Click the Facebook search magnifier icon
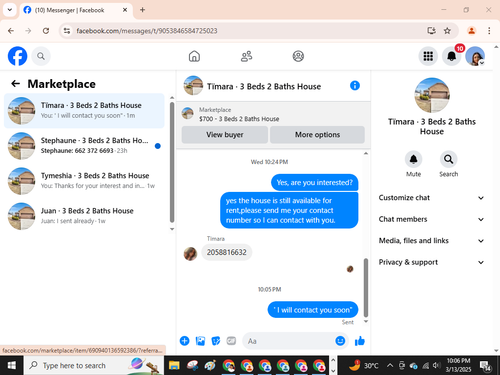This screenshot has height=375, width=500. click(x=41, y=56)
